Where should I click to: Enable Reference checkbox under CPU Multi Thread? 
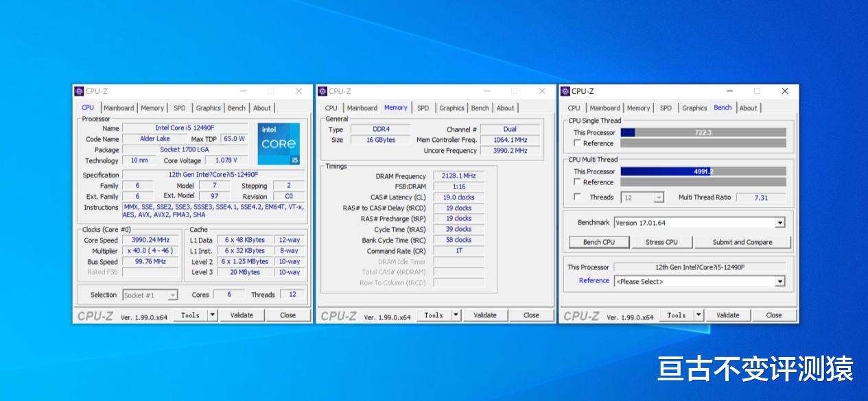pyautogui.click(x=577, y=182)
